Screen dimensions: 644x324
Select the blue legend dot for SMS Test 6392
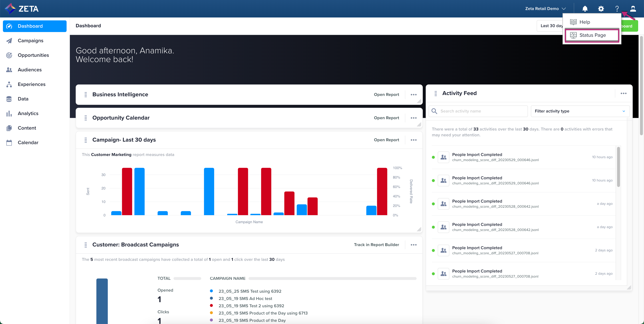(x=211, y=291)
